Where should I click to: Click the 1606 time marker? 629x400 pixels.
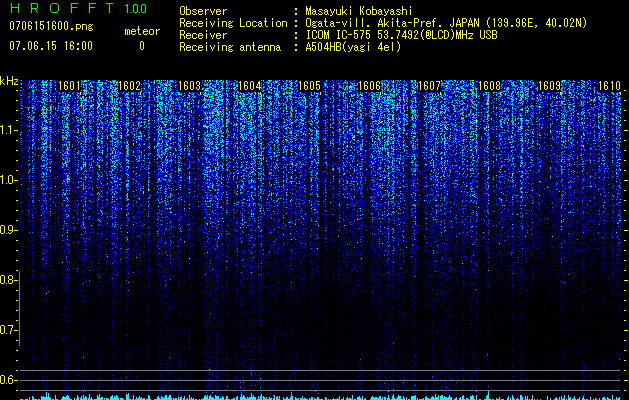pyautogui.click(x=369, y=86)
